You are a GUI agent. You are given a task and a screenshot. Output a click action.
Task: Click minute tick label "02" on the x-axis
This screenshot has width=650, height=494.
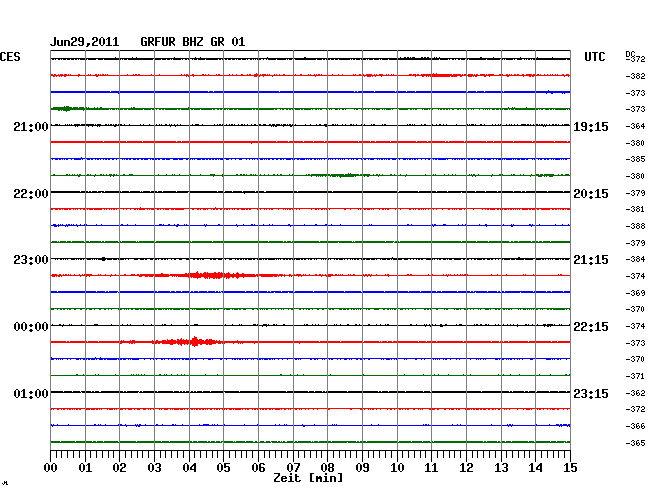pos(119,467)
